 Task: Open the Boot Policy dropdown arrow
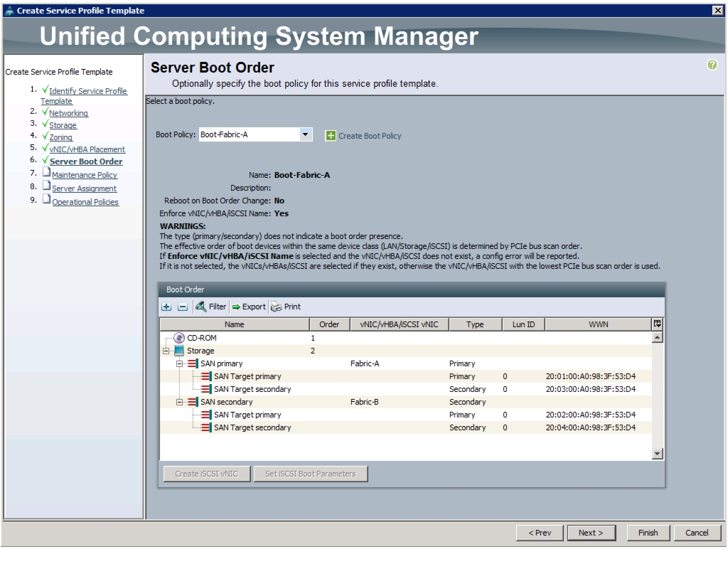(x=305, y=134)
